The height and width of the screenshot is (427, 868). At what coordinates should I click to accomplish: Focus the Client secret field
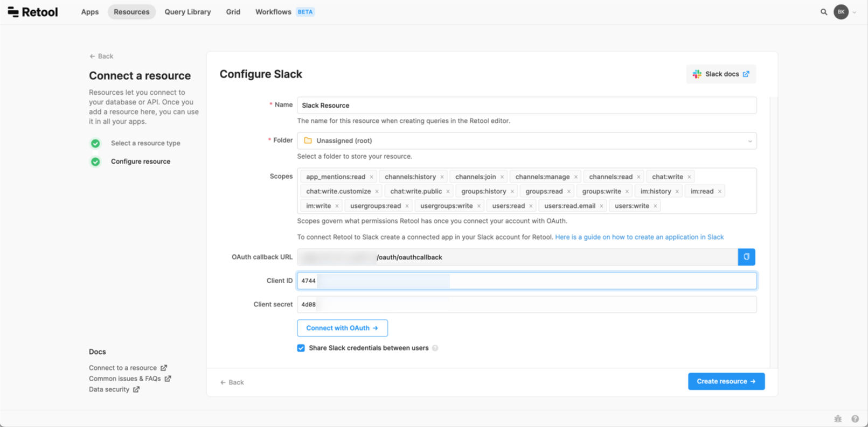pos(526,304)
